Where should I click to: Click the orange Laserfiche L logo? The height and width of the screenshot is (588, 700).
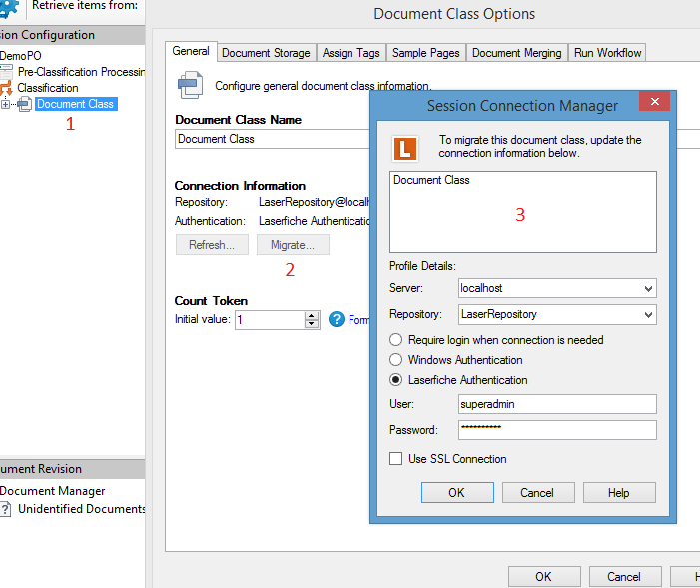point(405,148)
